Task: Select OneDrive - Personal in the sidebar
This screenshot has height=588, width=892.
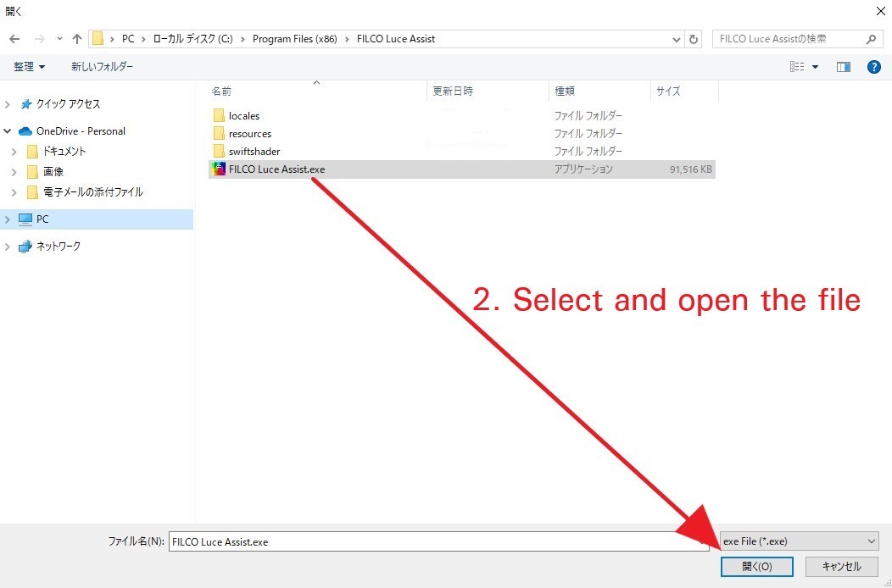Action: click(x=81, y=131)
